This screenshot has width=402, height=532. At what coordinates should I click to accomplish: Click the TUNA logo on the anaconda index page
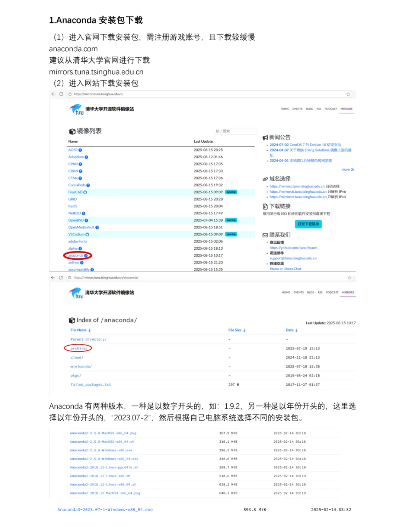click(76, 293)
